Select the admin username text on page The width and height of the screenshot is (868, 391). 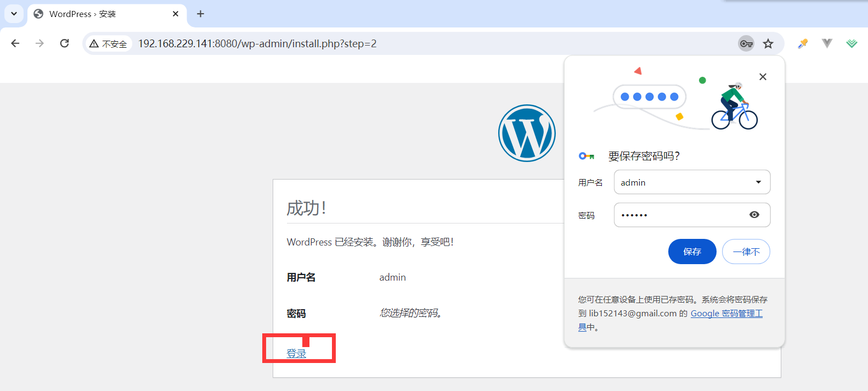(x=393, y=277)
